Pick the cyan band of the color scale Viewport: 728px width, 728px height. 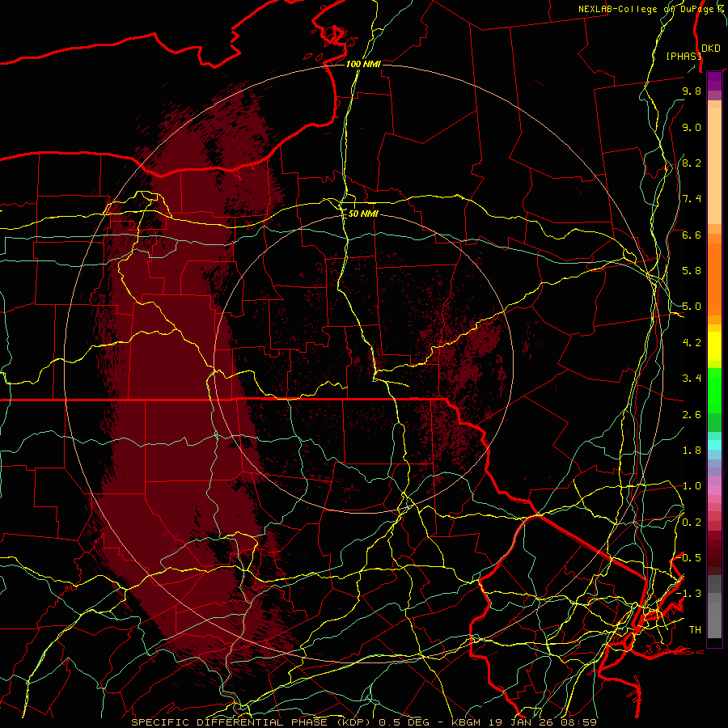click(714, 445)
